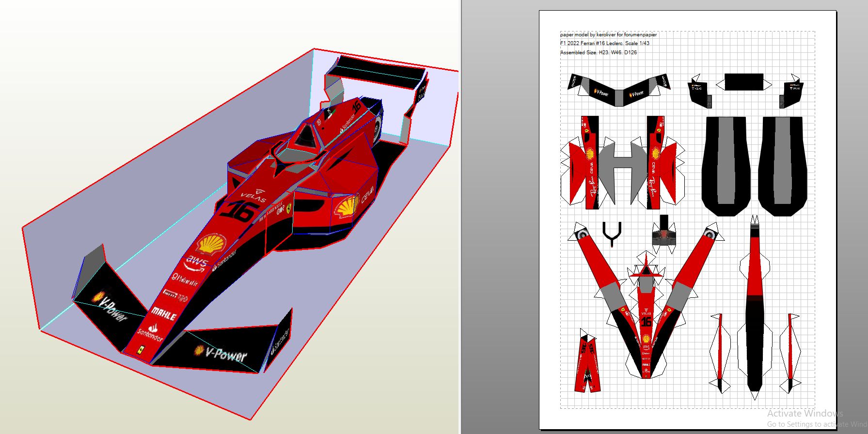Click the number 16 on the 3D car nose
Image resolution: width=868 pixels, height=434 pixels.
click(x=240, y=211)
